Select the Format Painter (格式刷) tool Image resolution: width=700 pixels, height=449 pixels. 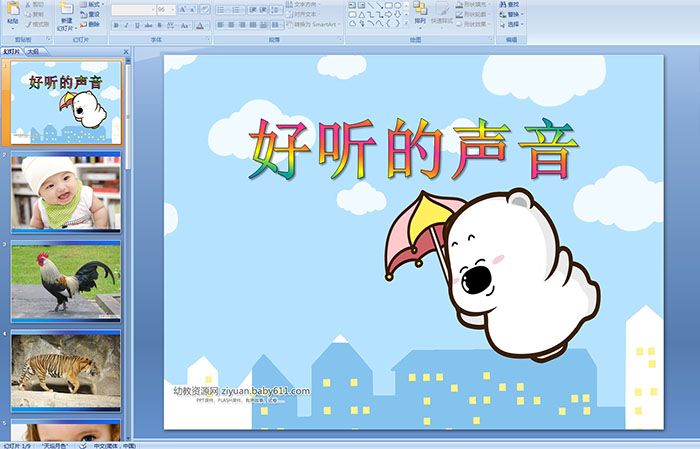[37, 24]
